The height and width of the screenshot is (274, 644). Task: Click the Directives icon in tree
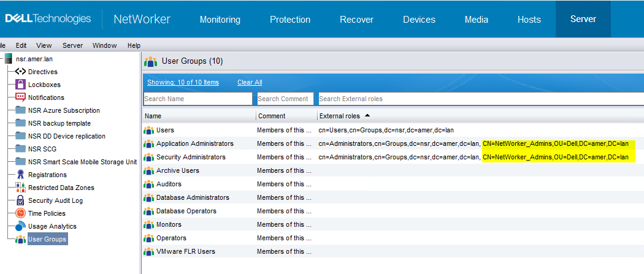(x=20, y=72)
